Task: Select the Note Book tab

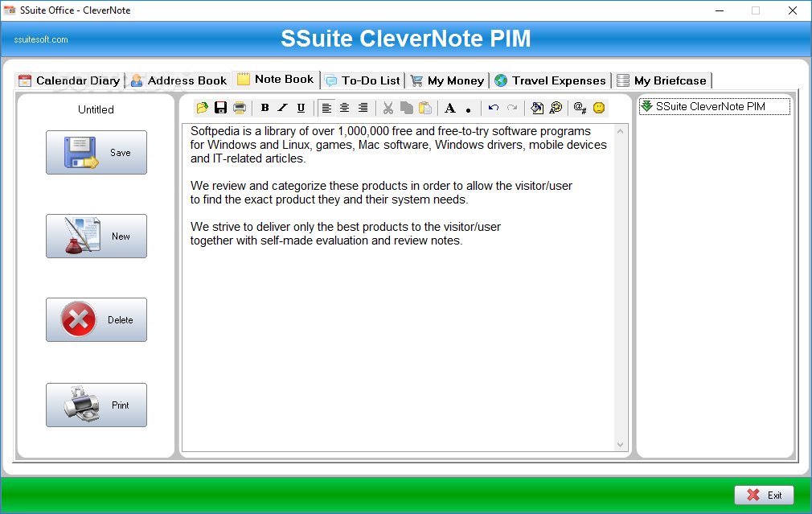Action: pyautogui.click(x=276, y=80)
